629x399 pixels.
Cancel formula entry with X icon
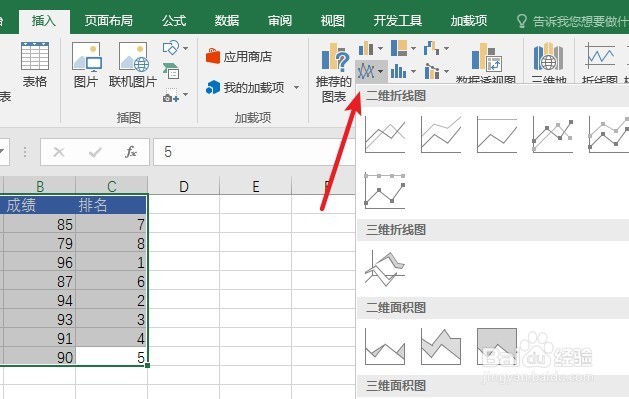click(59, 152)
